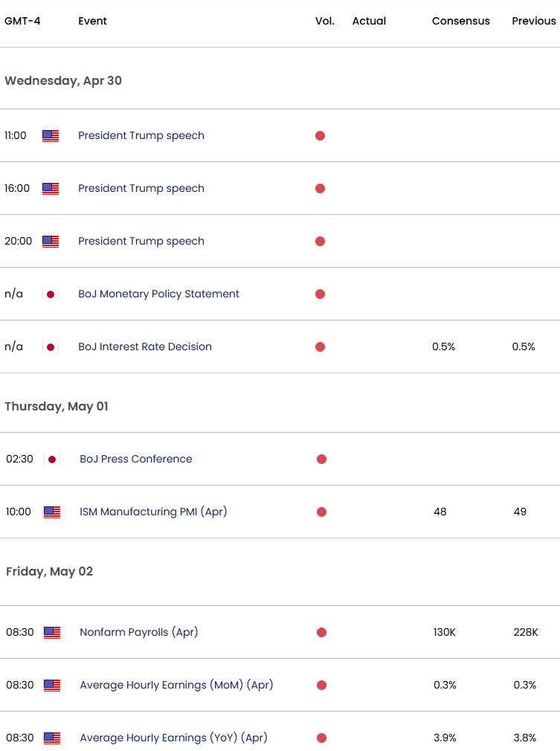The image size is (560, 751).
Task: Select the Consensus column header
Action: [x=460, y=22]
